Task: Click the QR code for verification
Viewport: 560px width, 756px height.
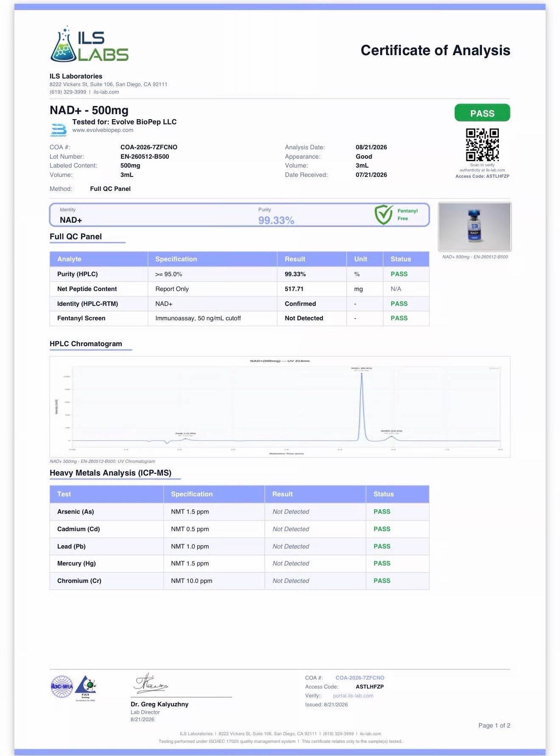Action: [482, 145]
